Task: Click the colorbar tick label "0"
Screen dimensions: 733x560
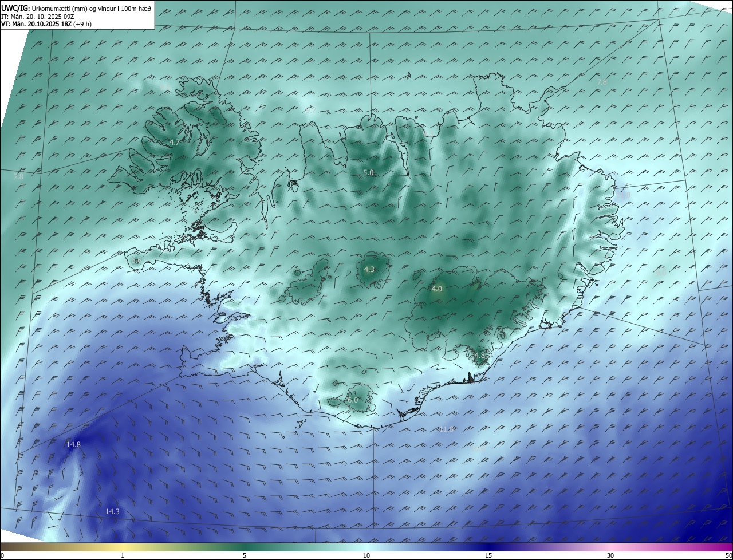Action: click(2, 555)
